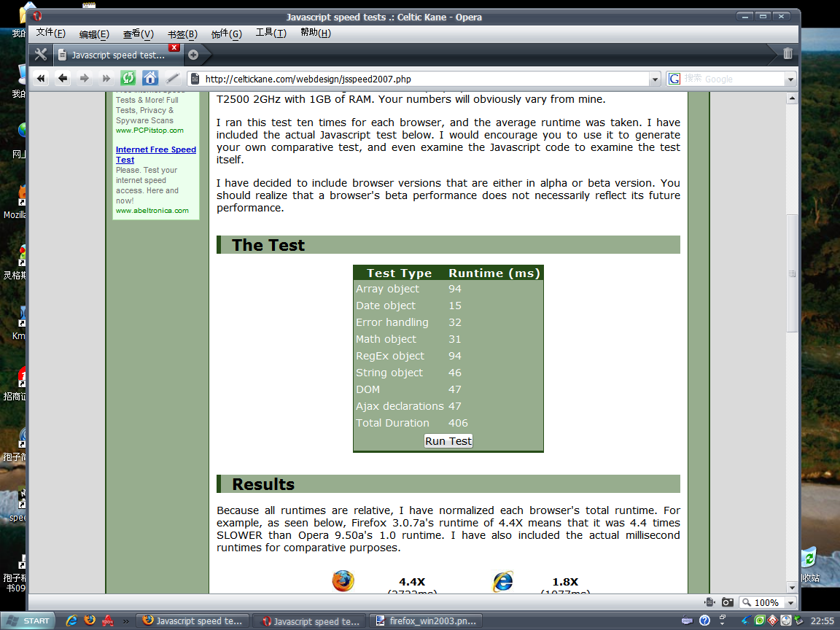Screen dimensions: 840x630
Task: Click the taskbar clock 22:55
Action: point(822,621)
